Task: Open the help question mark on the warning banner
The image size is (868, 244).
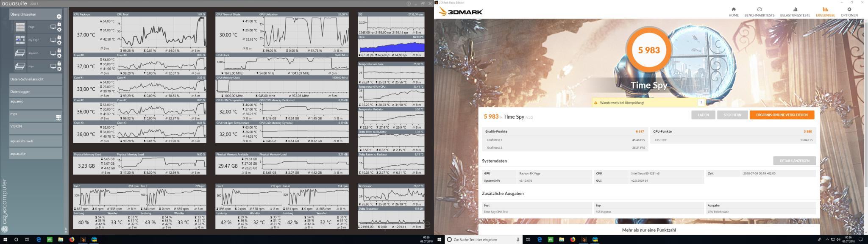Action: click(x=701, y=103)
